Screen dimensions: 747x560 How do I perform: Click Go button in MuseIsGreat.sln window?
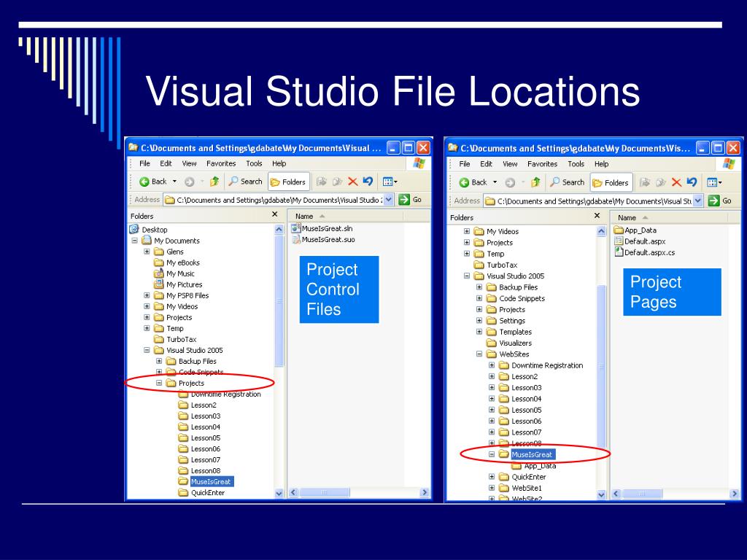(410, 200)
